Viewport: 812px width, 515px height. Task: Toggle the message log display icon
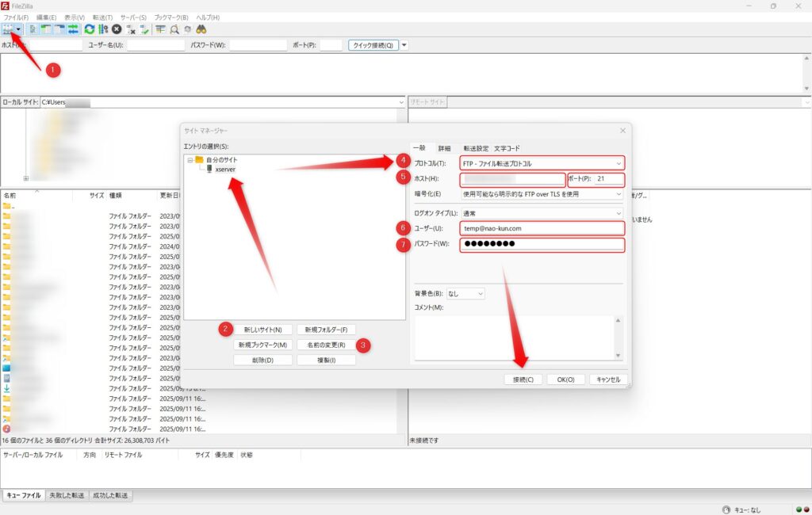pyautogui.click(x=33, y=29)
